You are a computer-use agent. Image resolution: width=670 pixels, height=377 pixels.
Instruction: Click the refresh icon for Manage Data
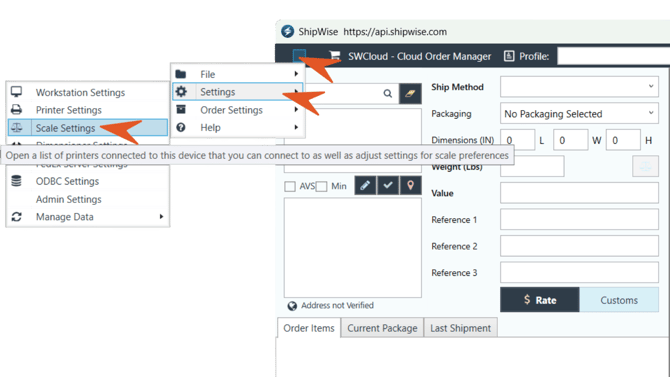tap(16, 217)
